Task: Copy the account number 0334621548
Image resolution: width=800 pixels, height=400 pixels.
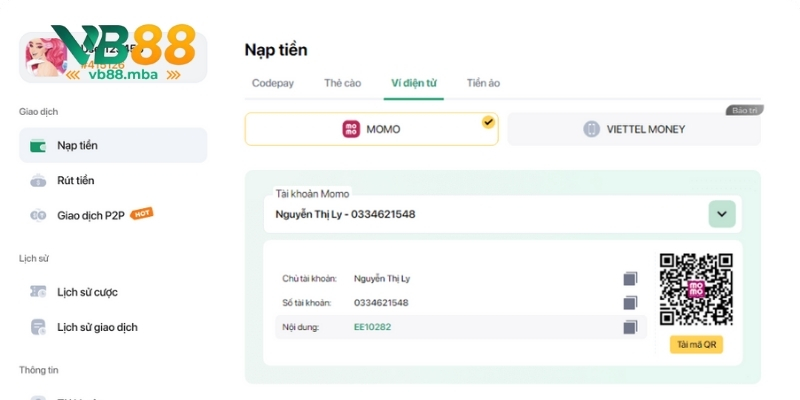Action: coord(629,303)
